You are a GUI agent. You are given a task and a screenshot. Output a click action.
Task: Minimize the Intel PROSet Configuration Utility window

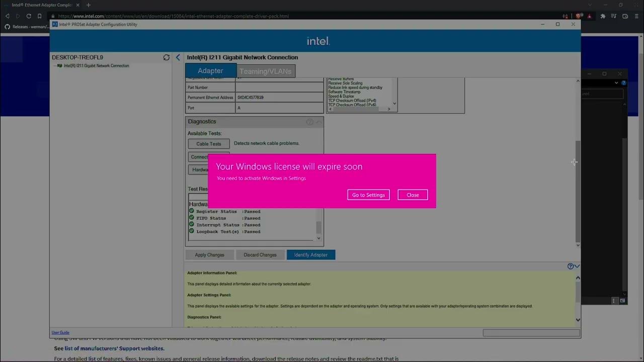coord(542,24)
